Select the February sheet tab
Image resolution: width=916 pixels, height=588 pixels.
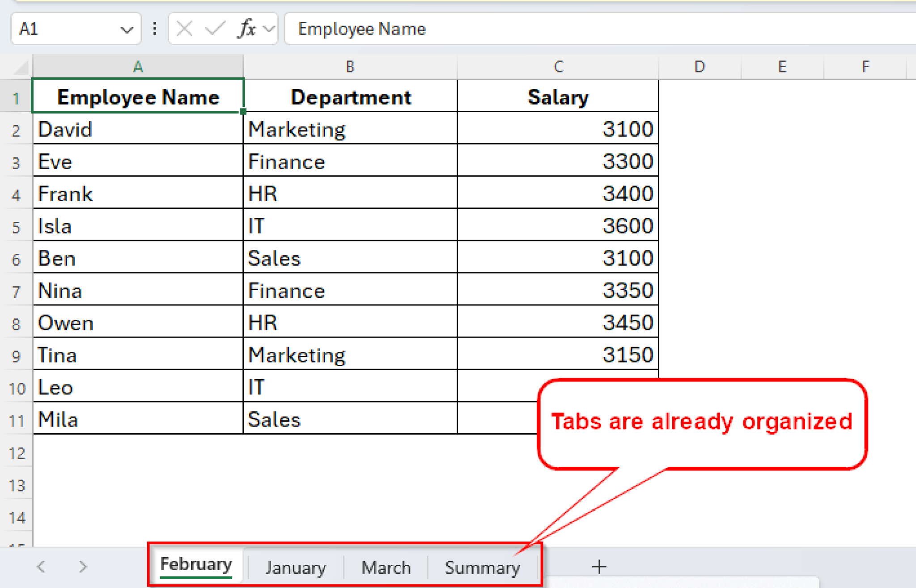pyautogui.click(x=195, y=565)
